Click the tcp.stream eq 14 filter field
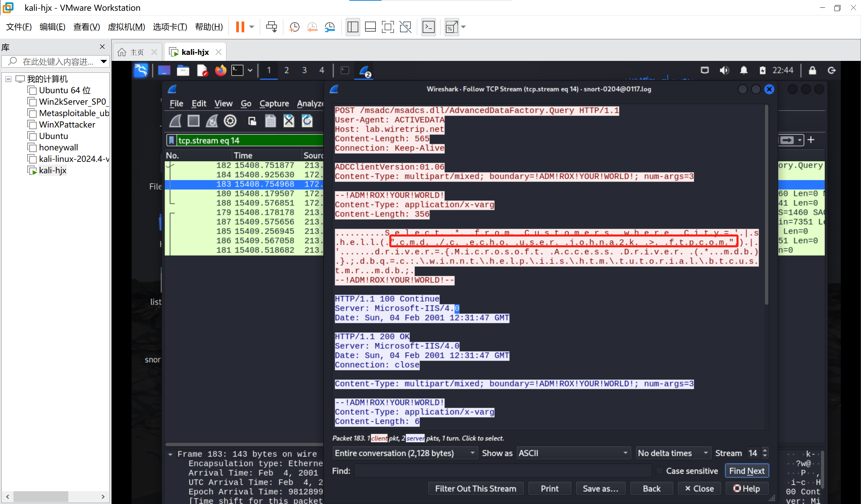 (x=249, y=140)
